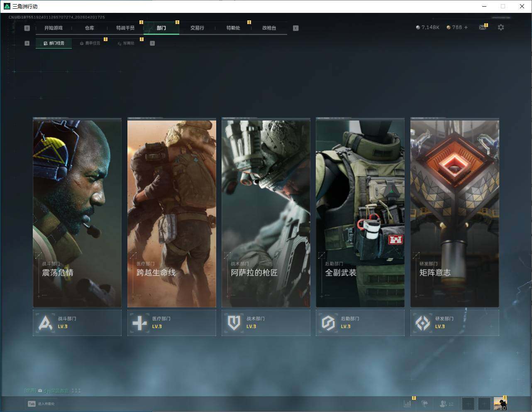Screen dimensions: 532x412
Task: Click the Tab 进入特勤处 shortcut button
Action: point(41,404)
